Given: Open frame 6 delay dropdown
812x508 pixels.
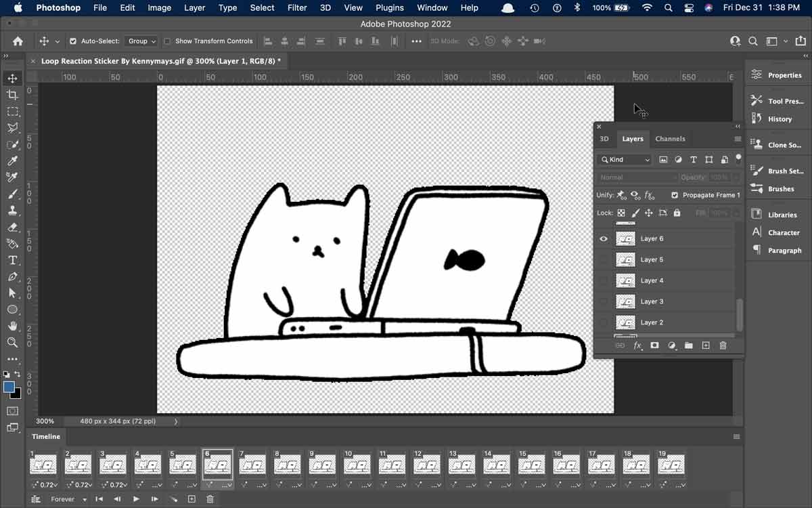Looking at the screenshot, I should coord(227,485).
